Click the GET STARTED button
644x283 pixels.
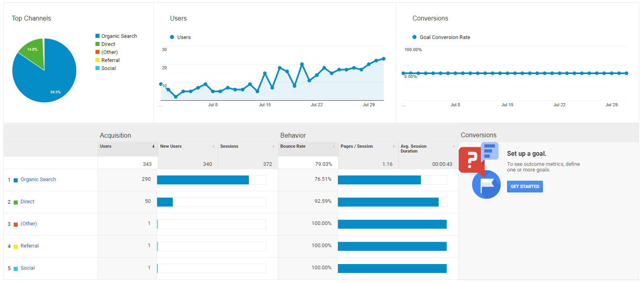pyautogui.click(x=525, y=186)
